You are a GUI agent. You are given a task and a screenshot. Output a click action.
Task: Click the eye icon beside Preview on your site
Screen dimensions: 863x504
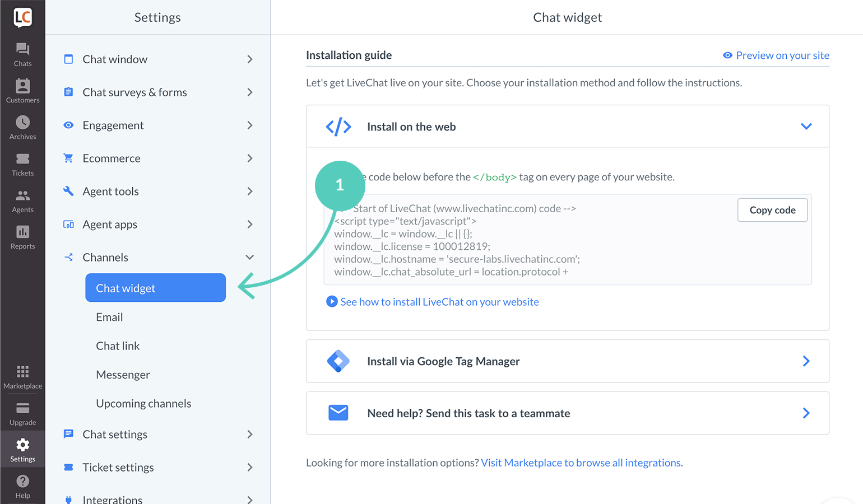click(727, 55)
